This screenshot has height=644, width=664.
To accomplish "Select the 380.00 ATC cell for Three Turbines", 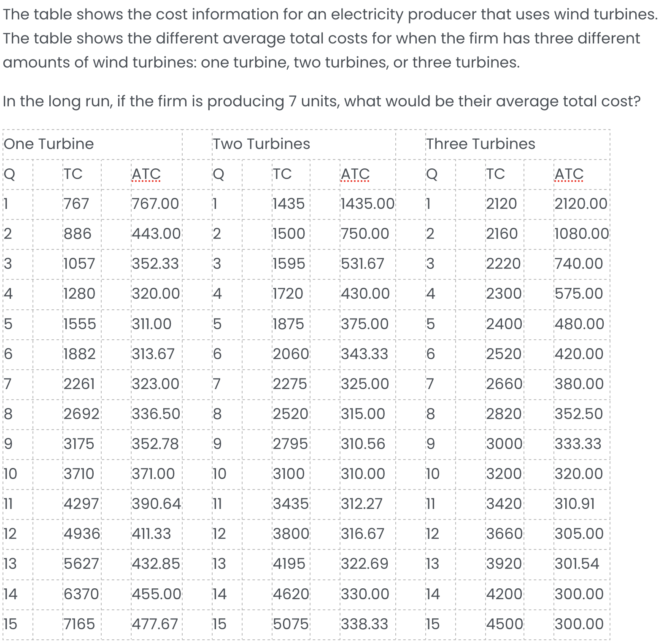I will pos(579,384).
